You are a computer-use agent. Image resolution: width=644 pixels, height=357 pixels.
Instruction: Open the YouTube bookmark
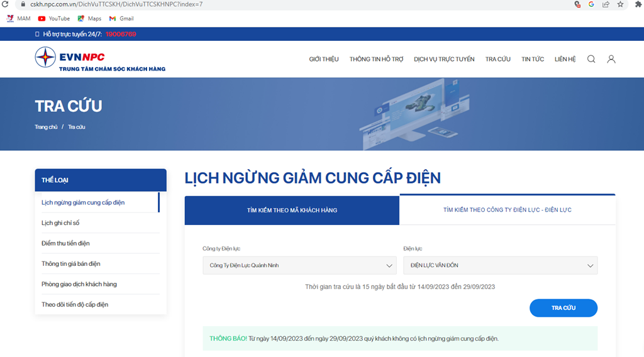tap(54, 19)
